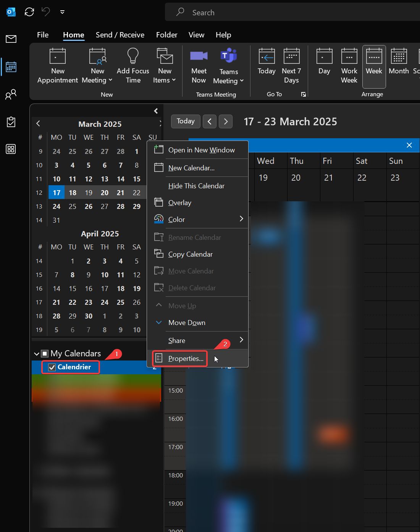Open Mail from the navigation sidebar
The image size is (420, 532).
click(x=11, y=39)
